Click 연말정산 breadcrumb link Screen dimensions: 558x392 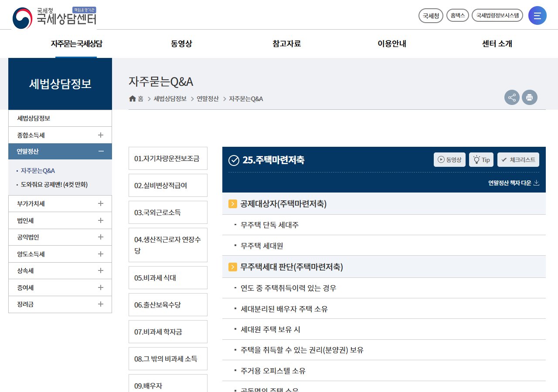point(208,99)
